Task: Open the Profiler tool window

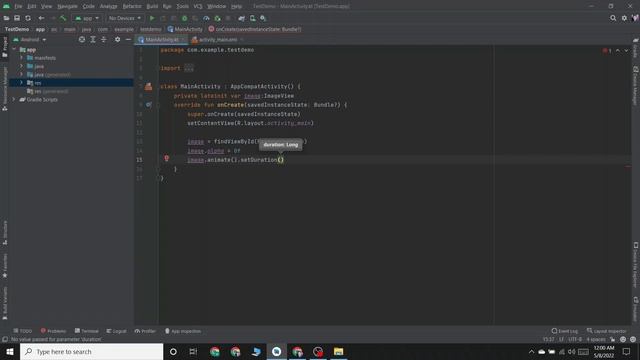Action: point(145,331)
